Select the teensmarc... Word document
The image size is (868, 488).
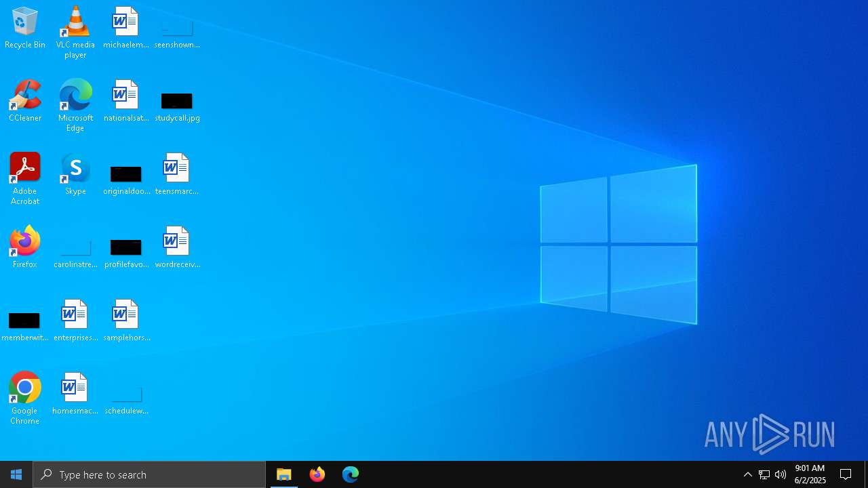[177, 174]
